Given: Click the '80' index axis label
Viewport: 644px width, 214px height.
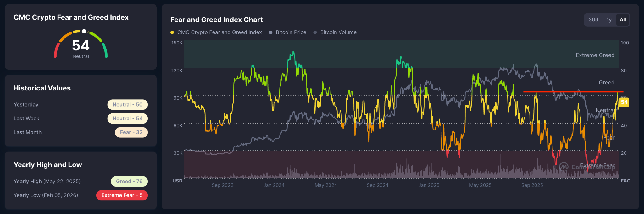Looking at the screenshot, I should tap(624, 71).
